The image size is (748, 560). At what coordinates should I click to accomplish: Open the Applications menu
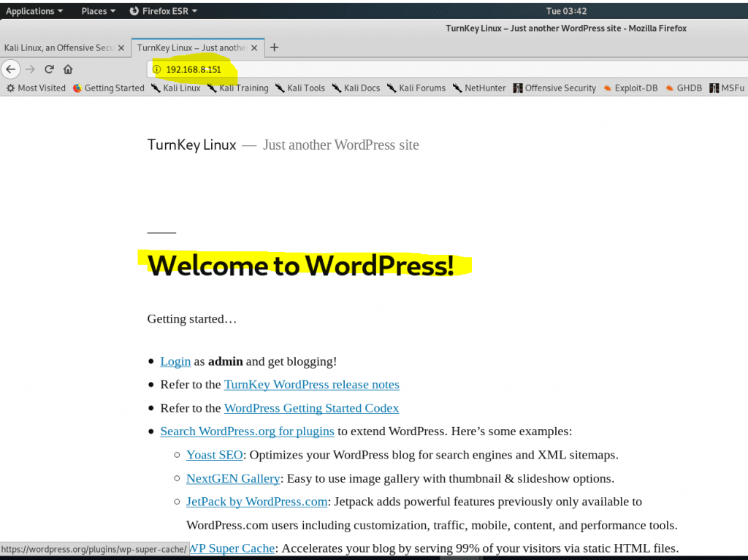coord(34,11)
